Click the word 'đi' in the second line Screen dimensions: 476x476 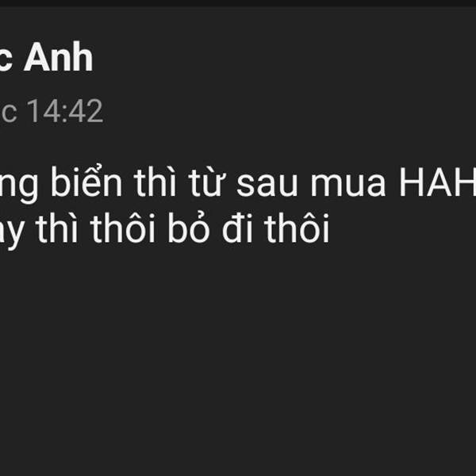[237, 228]
